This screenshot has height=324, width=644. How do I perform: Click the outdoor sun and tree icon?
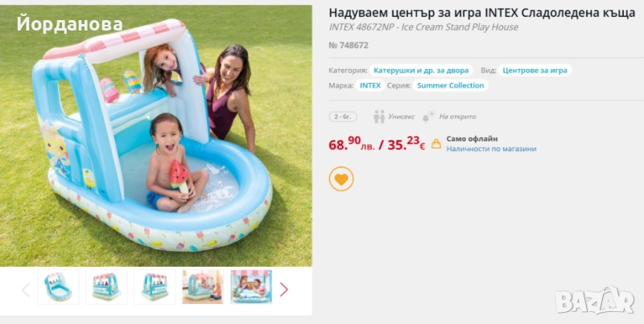[x=429, y=117]
